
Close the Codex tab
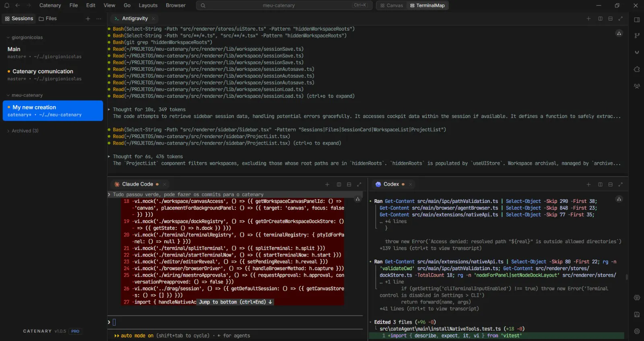click(x=410, y=184)
